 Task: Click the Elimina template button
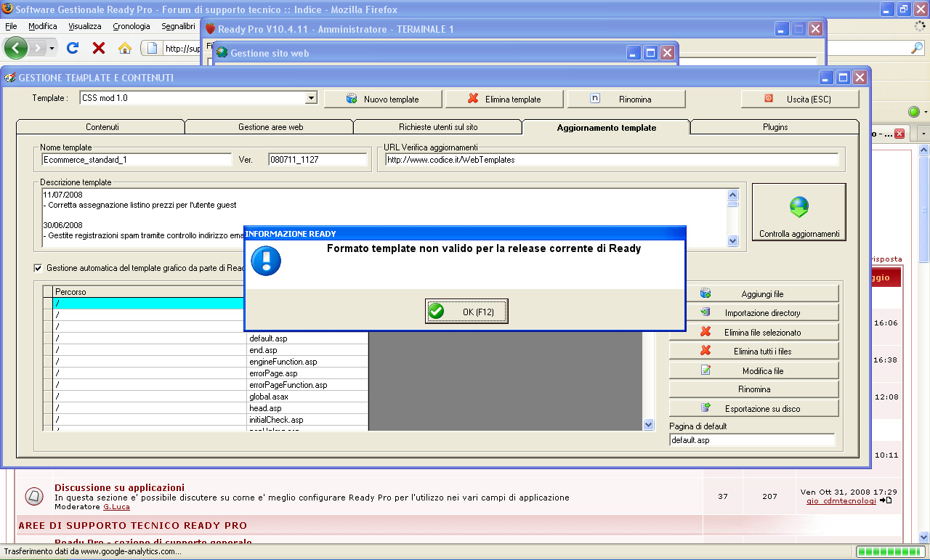click(x=504, y=99)
